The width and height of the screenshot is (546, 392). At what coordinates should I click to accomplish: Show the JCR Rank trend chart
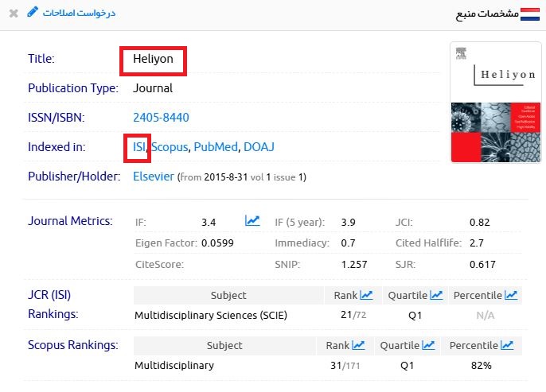(x=366, y=295)
